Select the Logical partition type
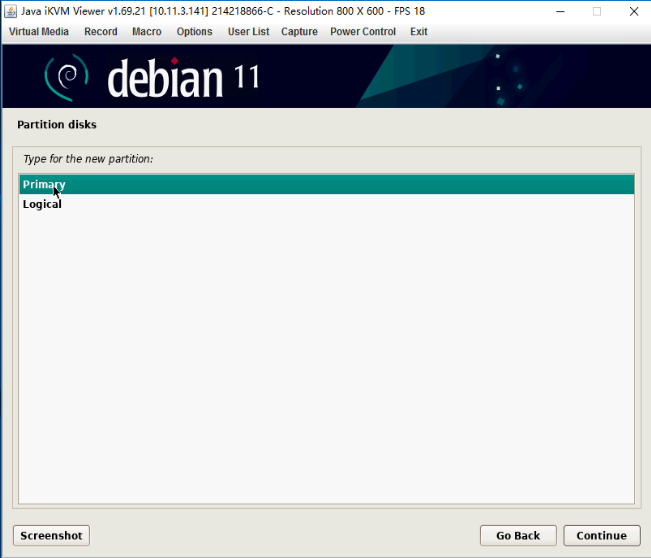The height and width of the screenshot is (558, 651). coord(327,204)
